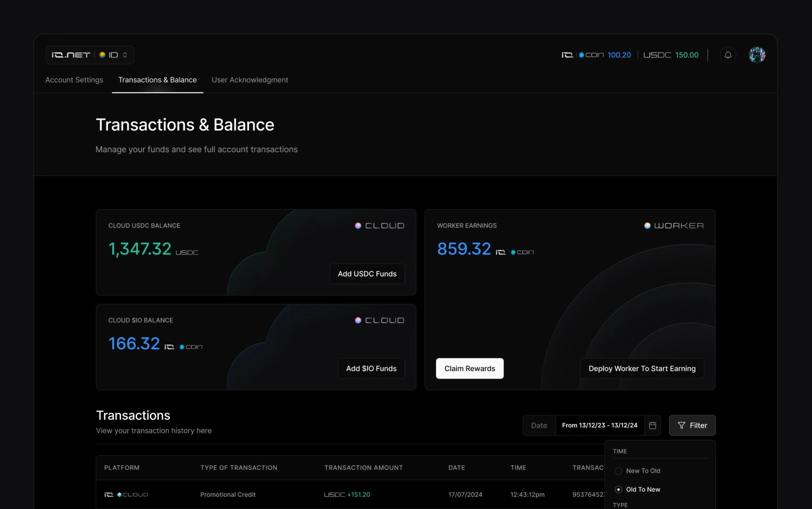The width and height of the screenshot is (812, 509).
Task: Click the TYPE OF TRANSACTION column header
Action: (239, 468)
